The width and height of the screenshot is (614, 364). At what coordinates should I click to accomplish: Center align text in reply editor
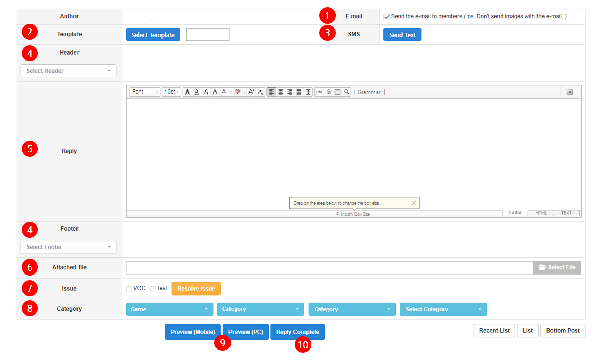point(281,92)
